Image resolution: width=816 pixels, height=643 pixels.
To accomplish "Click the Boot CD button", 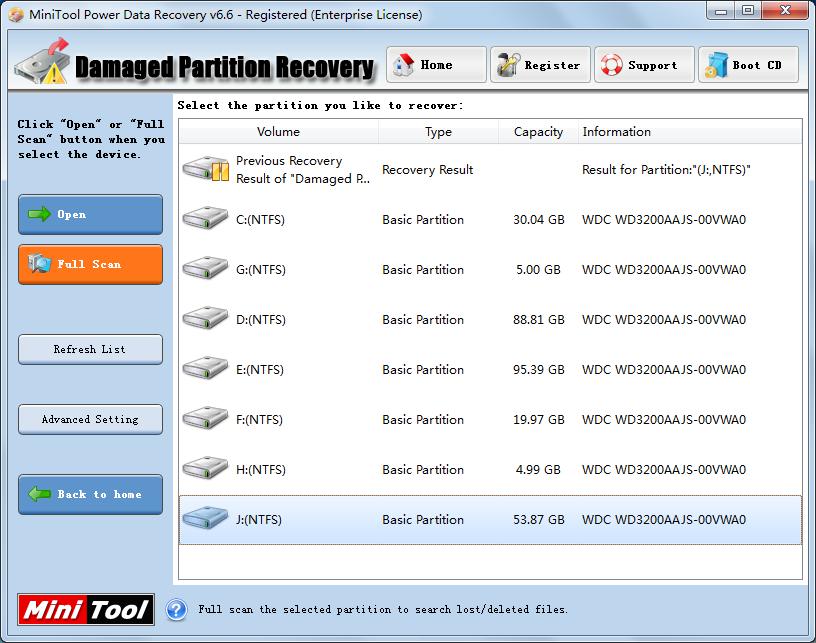I will tap(748, 65).
